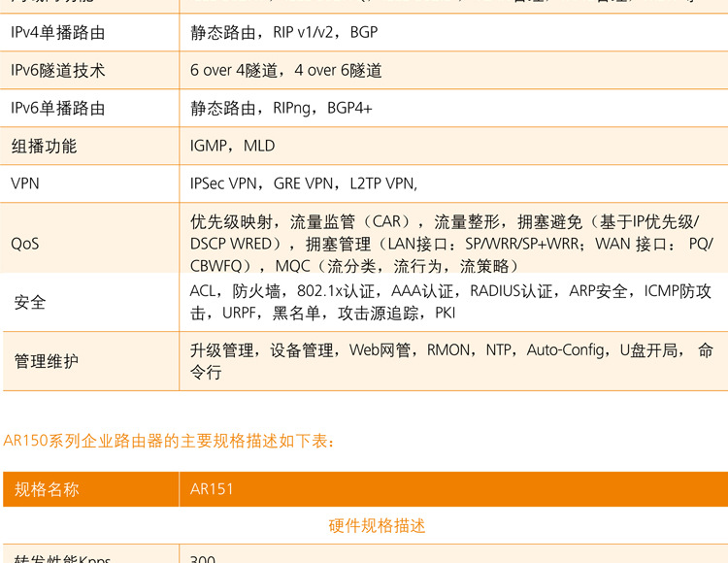Image resolution: width=728 pixels, height=563 pixels.
Task: Select the '组播功能' row label
Action: click(44, 147)
